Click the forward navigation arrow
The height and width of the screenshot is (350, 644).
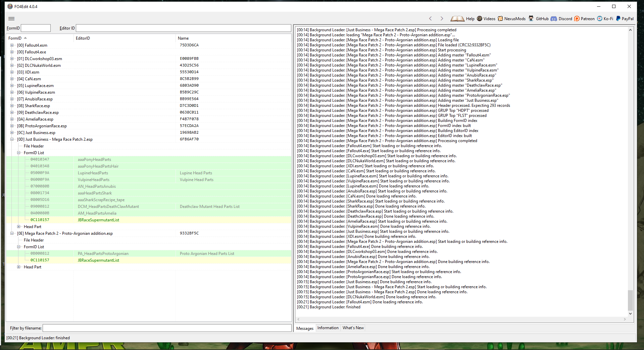442,19
